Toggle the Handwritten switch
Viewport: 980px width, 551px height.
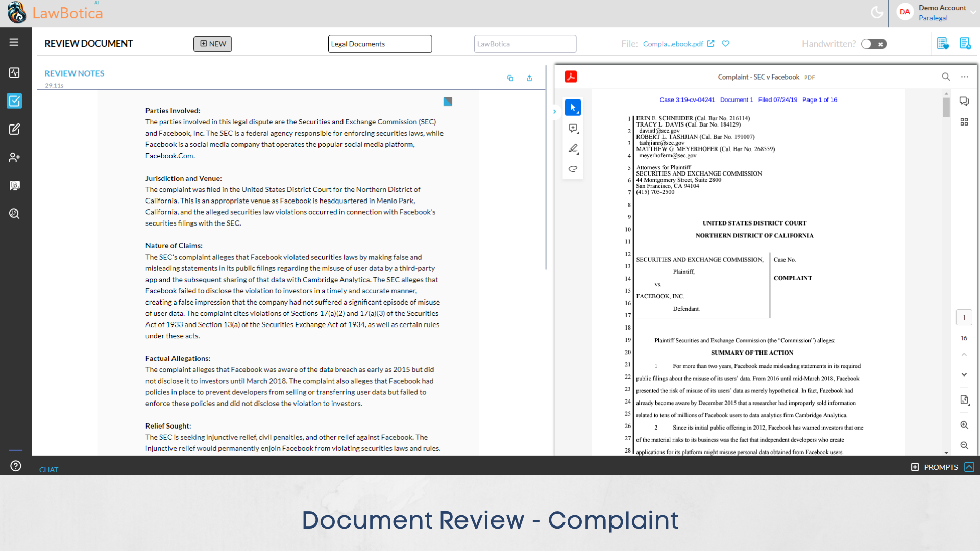point(873,44)
